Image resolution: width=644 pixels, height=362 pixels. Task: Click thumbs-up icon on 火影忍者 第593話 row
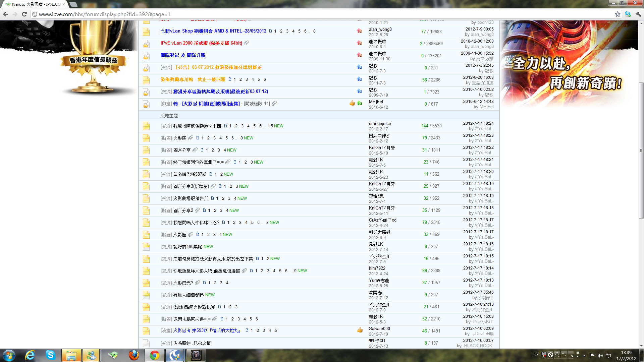pyautogui.click(x=360, y=330)
